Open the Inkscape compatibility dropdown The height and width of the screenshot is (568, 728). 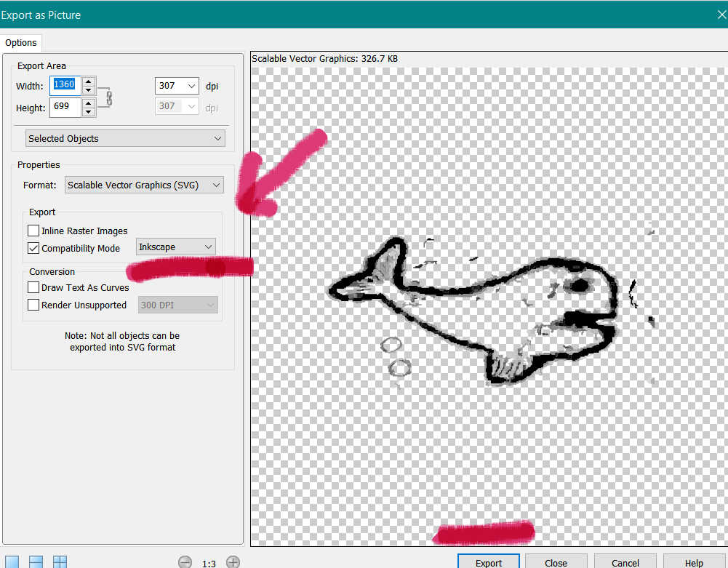point(175,247)
